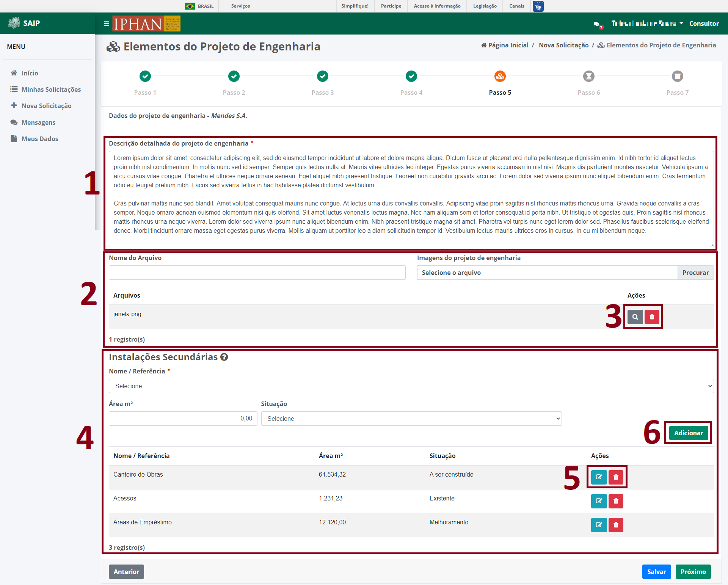Image resolution: width=728 pixels, height=585 pixels.
Task: Click the 61.534,32 area value
Action: tap(332, 474)
